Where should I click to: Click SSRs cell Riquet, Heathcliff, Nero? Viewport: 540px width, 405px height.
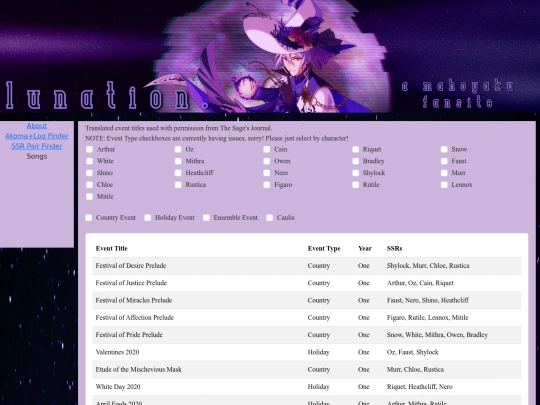coord(420,386)
